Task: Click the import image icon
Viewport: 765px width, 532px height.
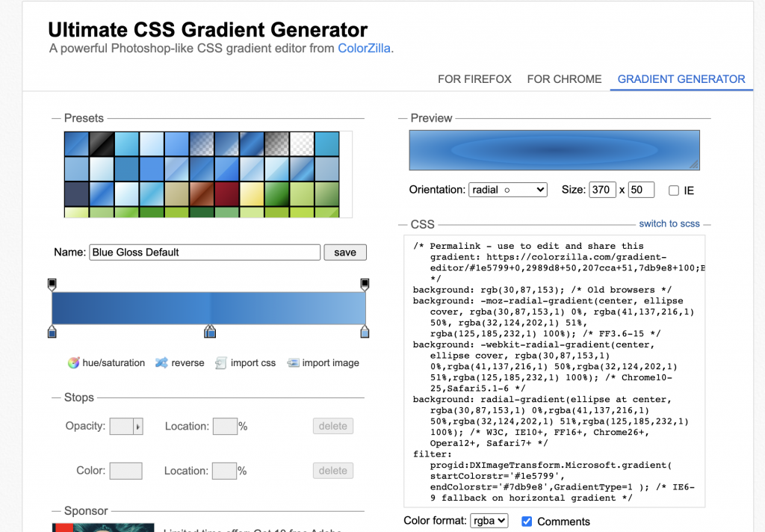Action: coord(293,362)
